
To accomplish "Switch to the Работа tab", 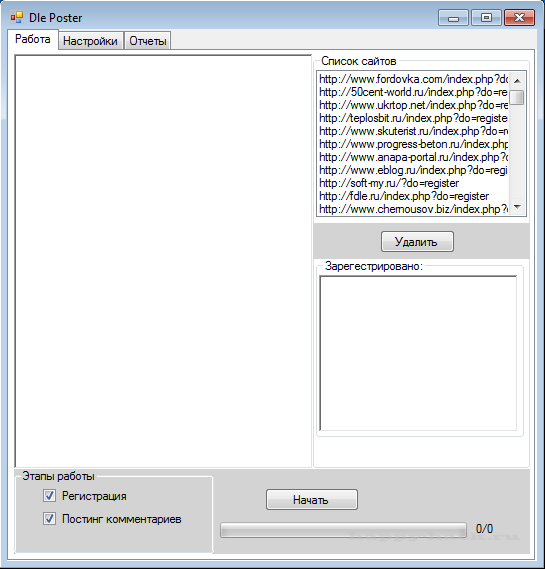I will [33, 39].
